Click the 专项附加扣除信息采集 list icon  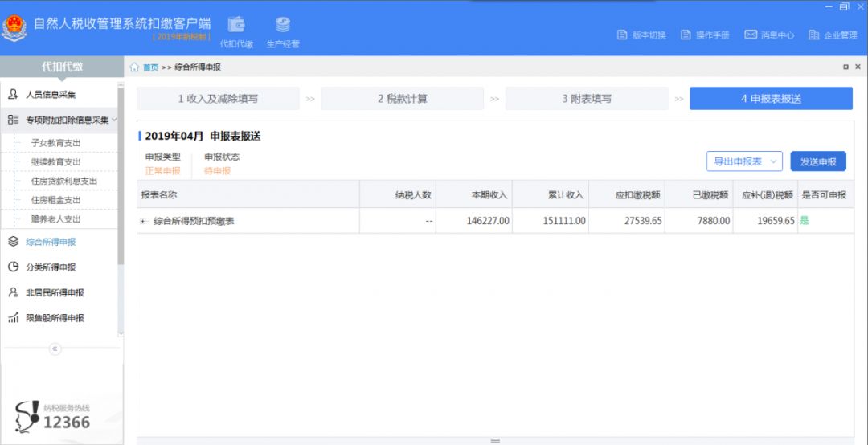point(14,120)
